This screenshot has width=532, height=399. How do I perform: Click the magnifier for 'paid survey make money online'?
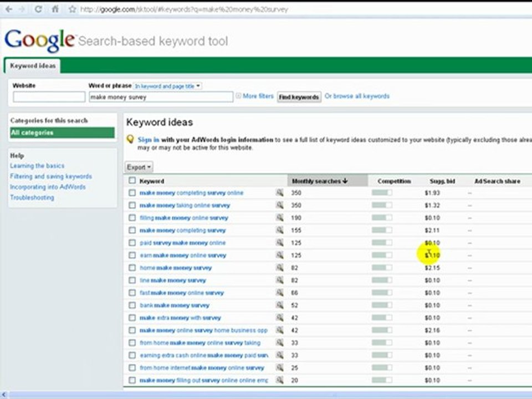(279, 243)
